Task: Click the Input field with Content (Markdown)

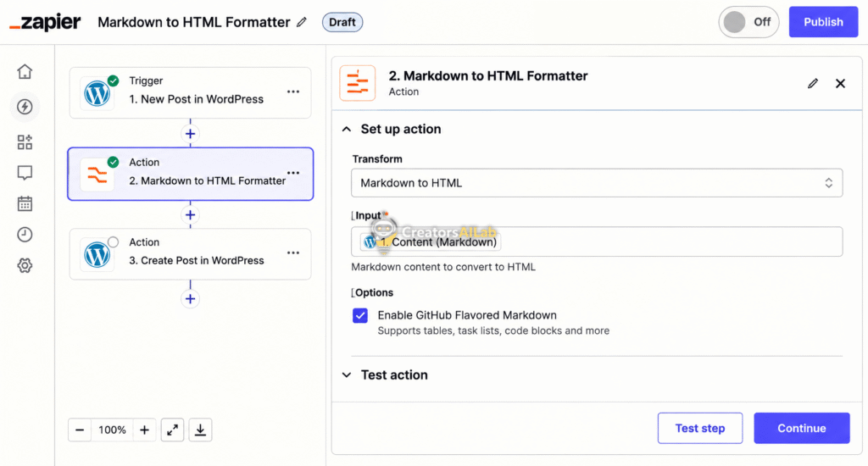Action: pyautogui.click(x=597, y=241)
